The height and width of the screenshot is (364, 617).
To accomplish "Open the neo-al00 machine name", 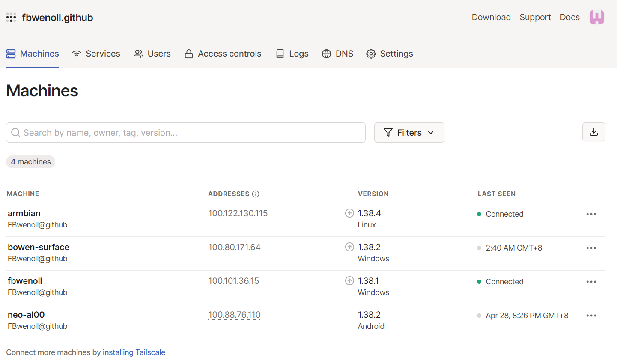I will click(26, 315).
